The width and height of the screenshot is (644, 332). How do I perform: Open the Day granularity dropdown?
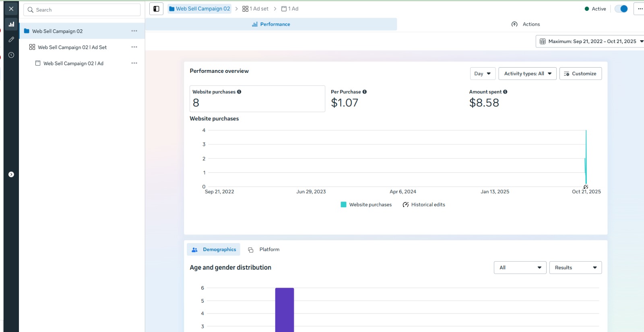tap(482, 74)
